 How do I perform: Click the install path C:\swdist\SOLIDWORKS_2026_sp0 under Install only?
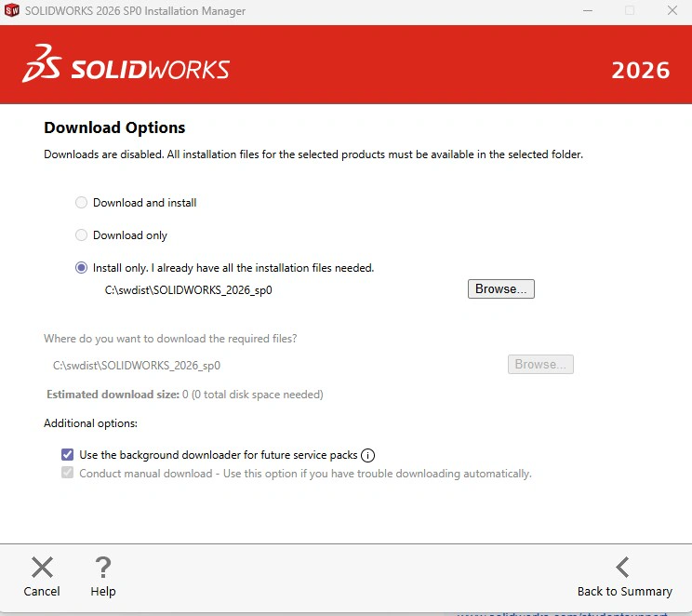pyautogui.click(x=189, y=290)
